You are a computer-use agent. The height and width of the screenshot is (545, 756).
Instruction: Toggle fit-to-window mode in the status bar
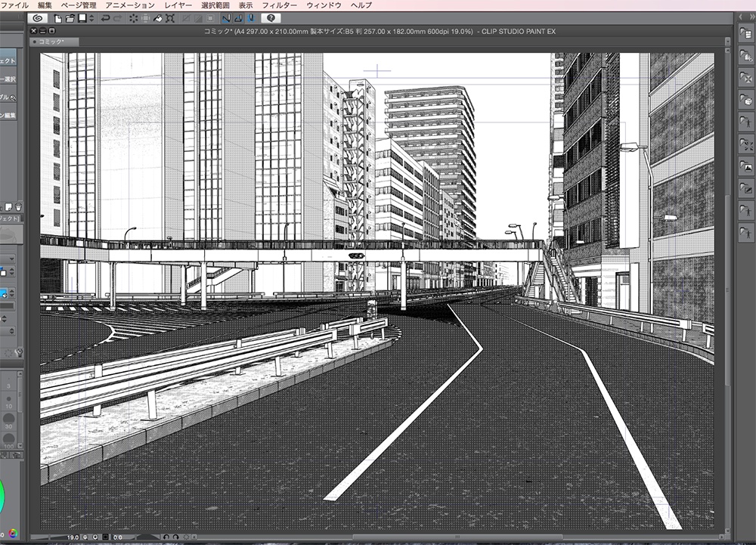105,535
